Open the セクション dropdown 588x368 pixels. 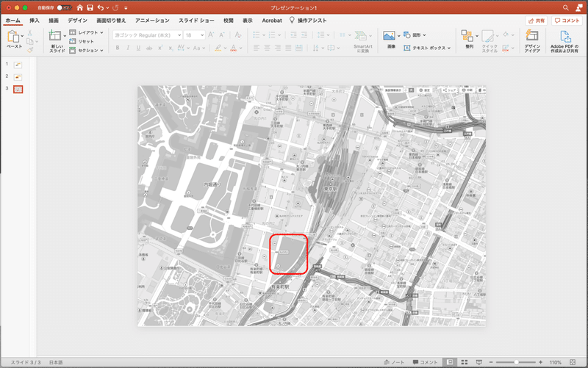tap(87, 50)
